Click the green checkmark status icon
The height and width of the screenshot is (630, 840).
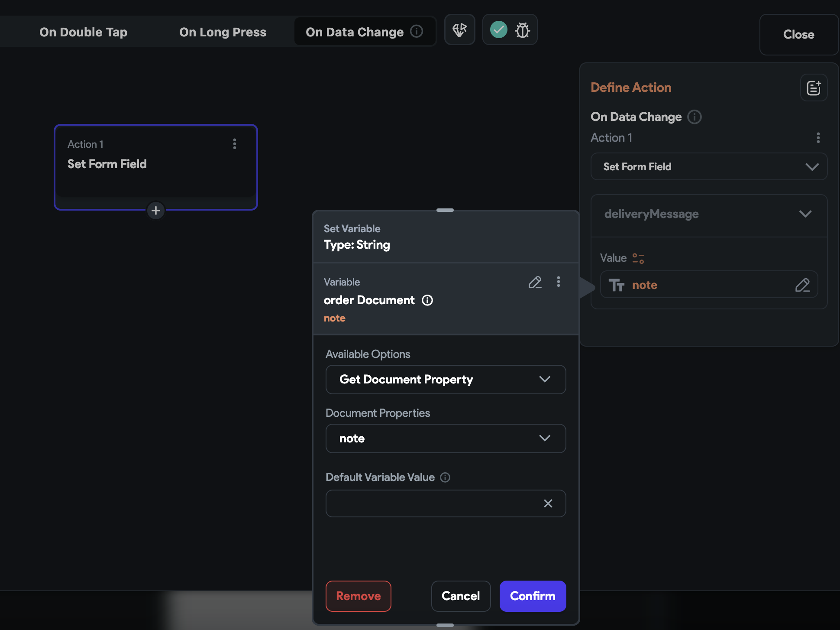click(x=498, y=30)
